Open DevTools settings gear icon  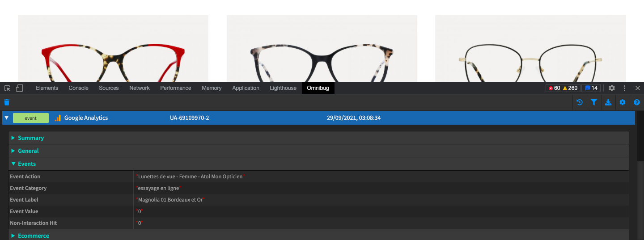point(612,88)
